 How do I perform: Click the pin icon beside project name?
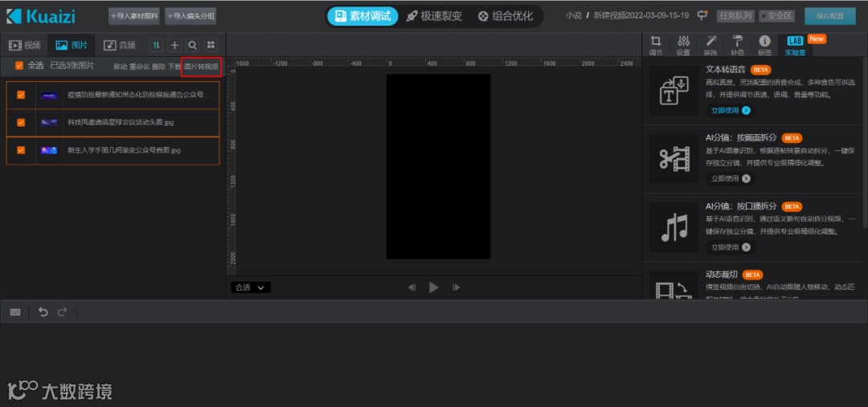702,15
